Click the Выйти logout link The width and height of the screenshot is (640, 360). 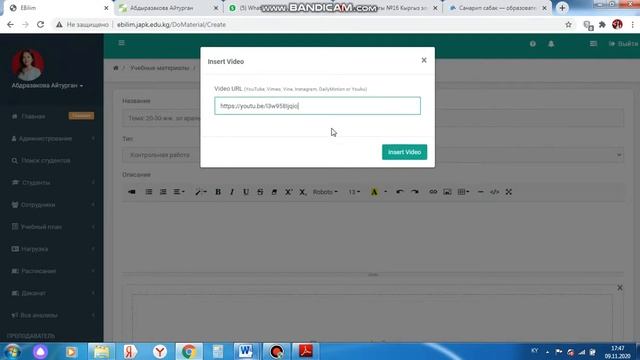click(624, 44)
